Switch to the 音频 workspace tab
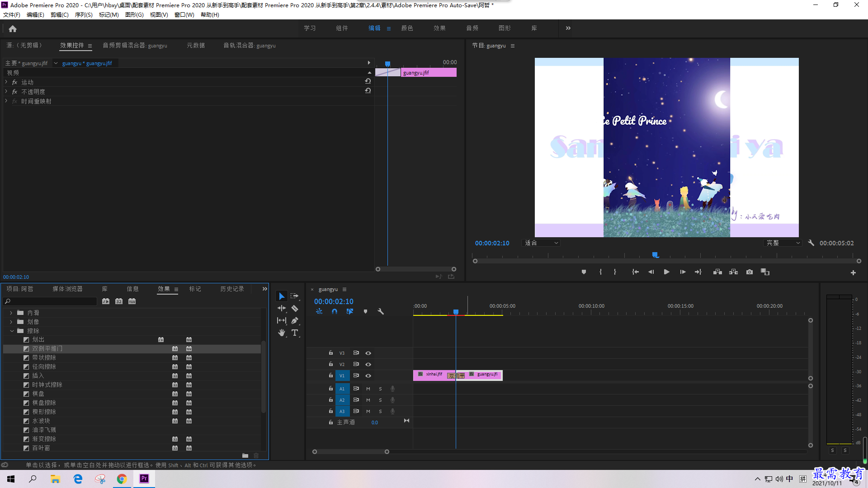The width and height of the screenshot is (868, 488). pyautogui.click(x=472, y=28)
